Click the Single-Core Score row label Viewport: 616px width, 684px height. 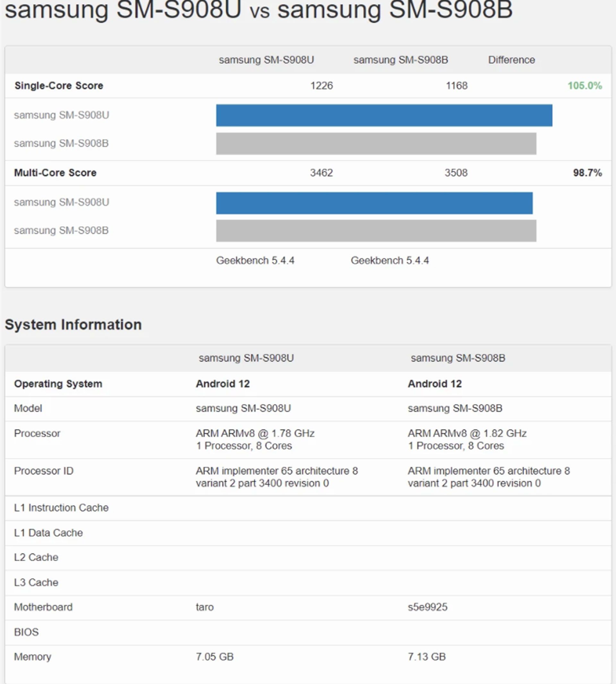(59, 86)
